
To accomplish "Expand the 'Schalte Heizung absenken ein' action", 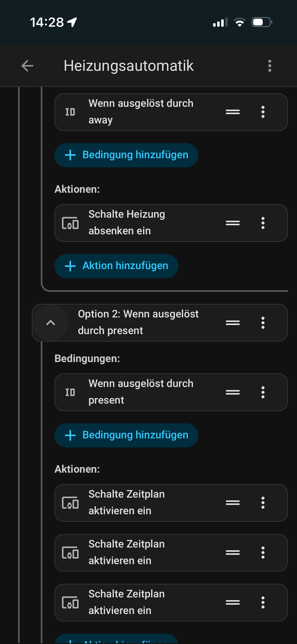I will [x=141, y=223].
